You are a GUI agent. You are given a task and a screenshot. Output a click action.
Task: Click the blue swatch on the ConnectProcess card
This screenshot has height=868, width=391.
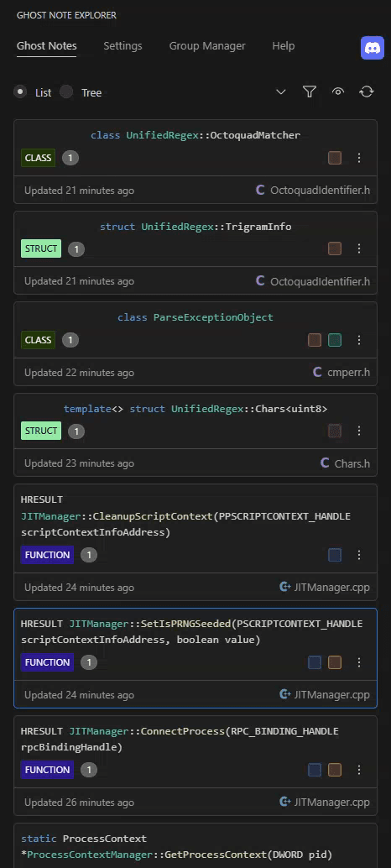coord(315,770)
